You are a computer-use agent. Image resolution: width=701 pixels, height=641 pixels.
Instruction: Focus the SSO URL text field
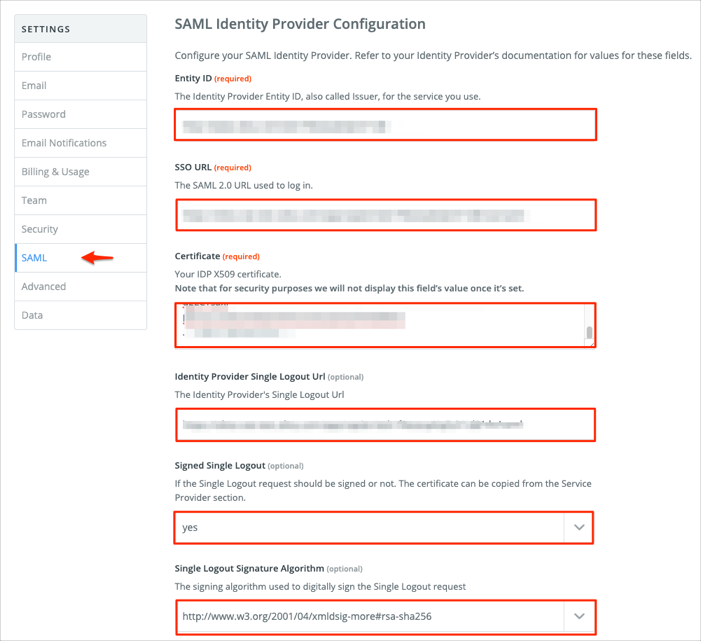(x=385, y=215)
